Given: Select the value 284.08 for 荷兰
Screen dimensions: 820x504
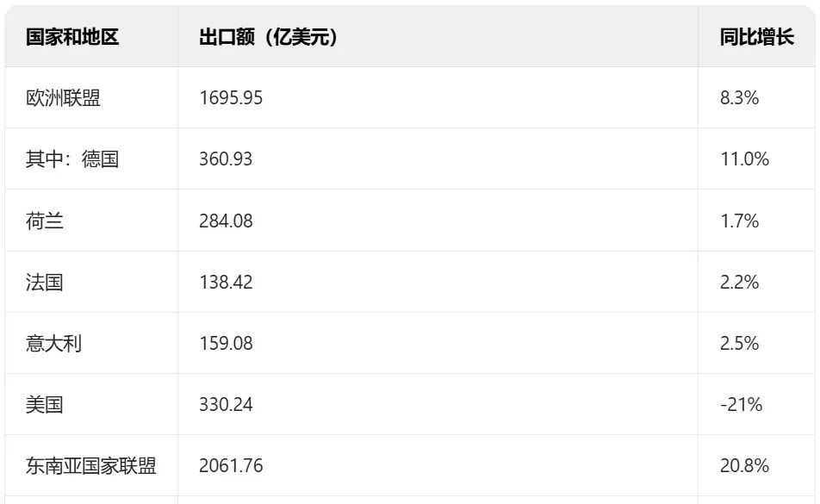Looking at the screenshot, I should (226, 221).
